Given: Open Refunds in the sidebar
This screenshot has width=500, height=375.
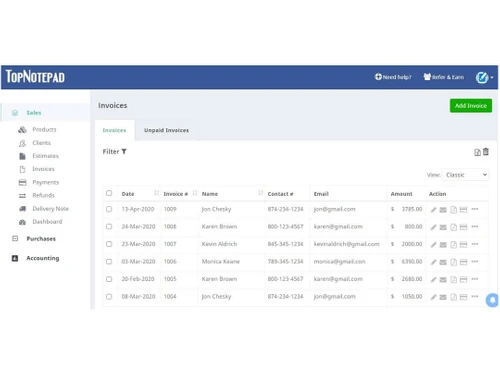Looking at the screenshot, I should coord(43,195).
